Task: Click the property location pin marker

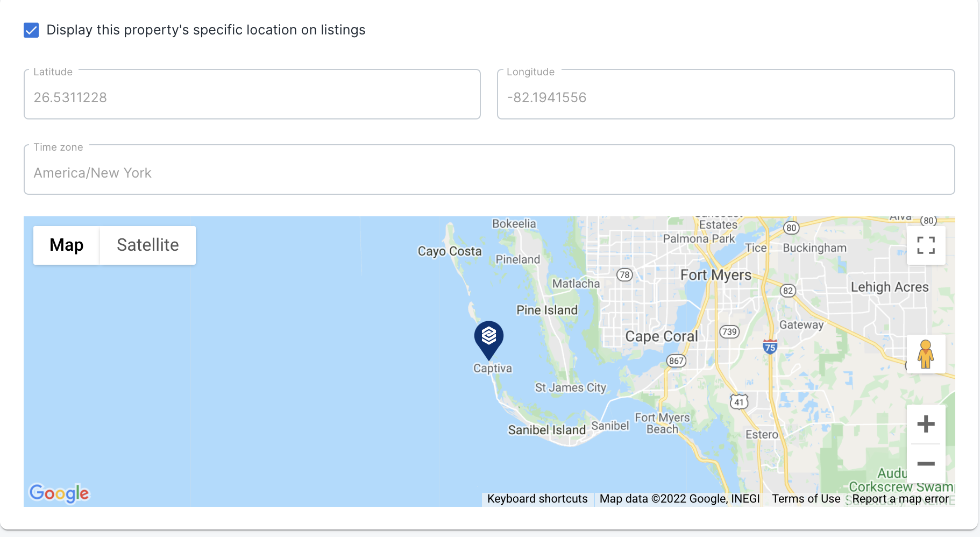Action: pos(489,340)
